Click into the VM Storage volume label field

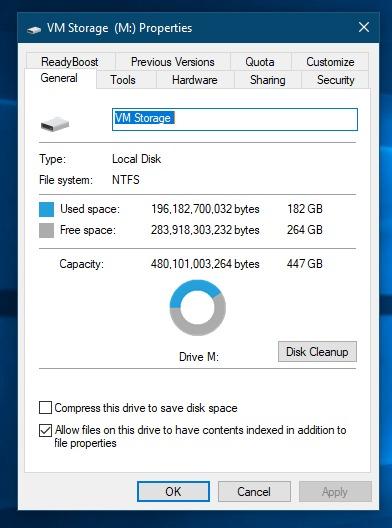pyautogui.click(x=235, y=119)
